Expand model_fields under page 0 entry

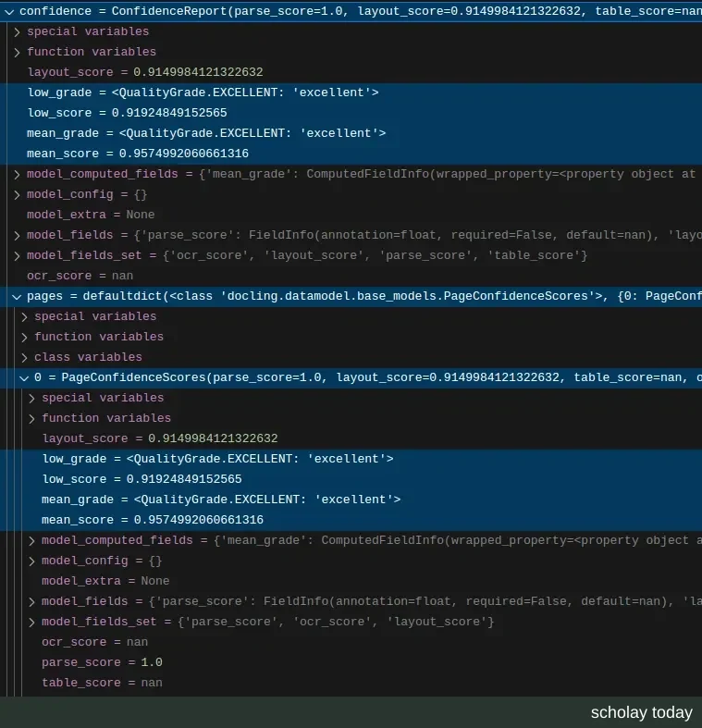31,601
